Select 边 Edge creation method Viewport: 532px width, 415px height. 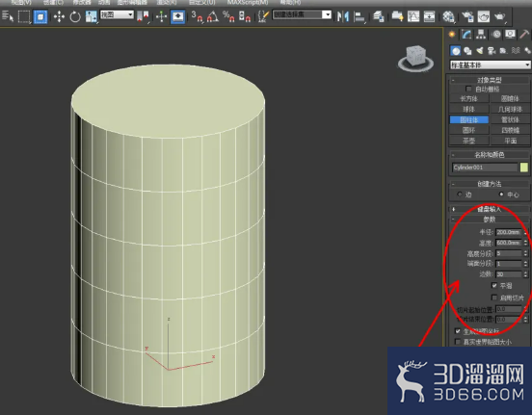click(x=460, y=195)
